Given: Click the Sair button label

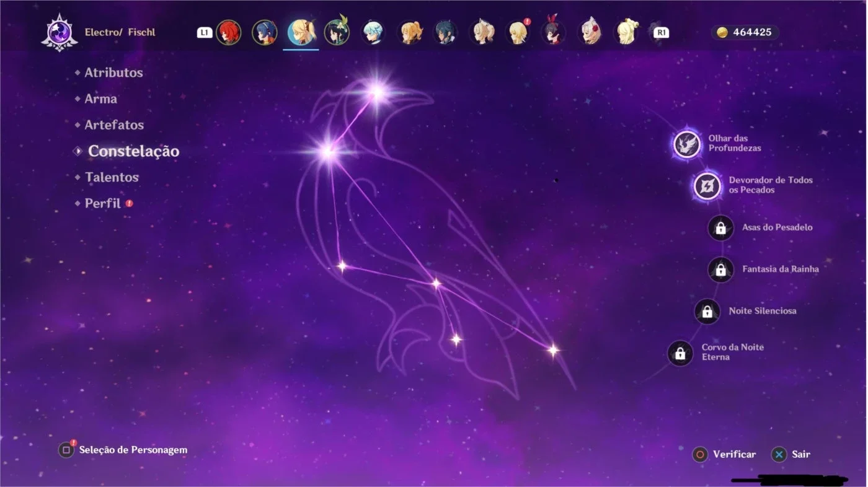Looking at the screenshot, I should point(801,454).
